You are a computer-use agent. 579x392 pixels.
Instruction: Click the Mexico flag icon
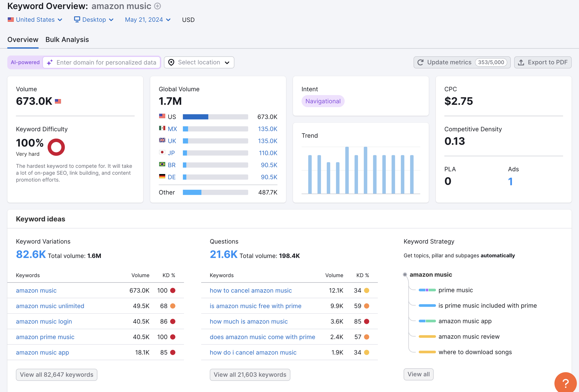pyautogui.click(x=162, y=128)
